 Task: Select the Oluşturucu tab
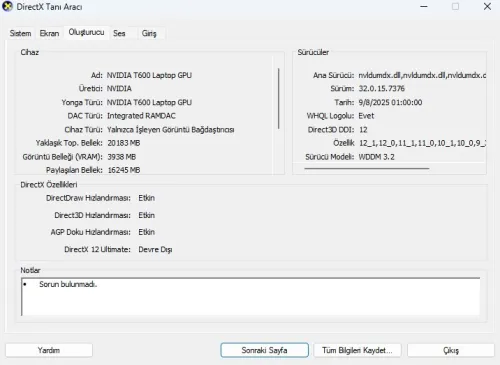pyautogui.click(x=86, y=32)
